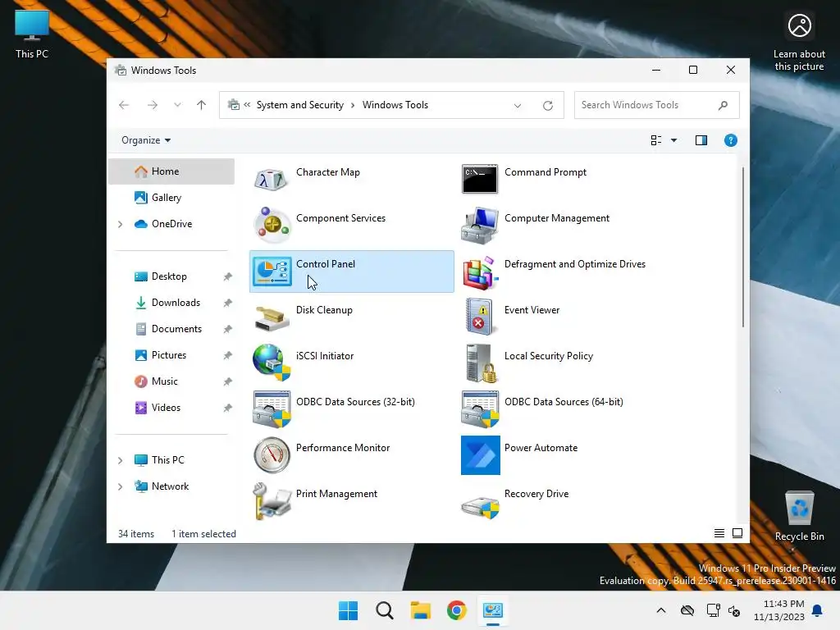Toggle the preview pane icon

(x=701, y=140)
